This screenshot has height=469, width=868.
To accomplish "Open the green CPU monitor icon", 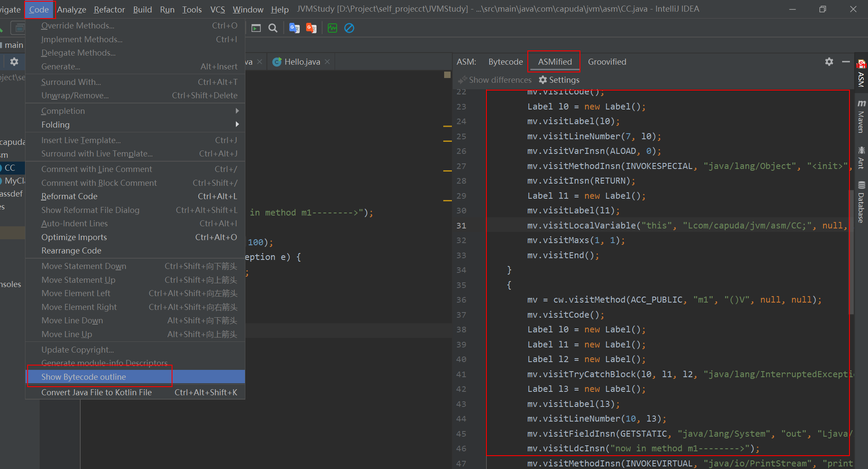I will tap(332, 28).
